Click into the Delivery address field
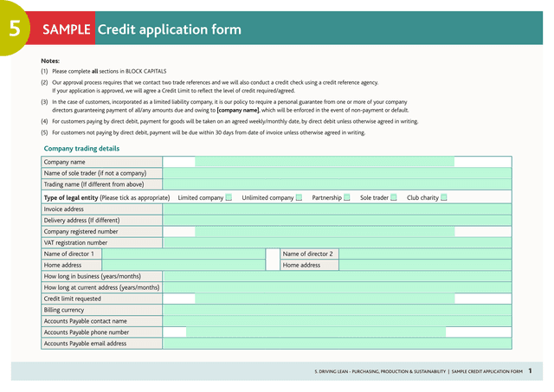The image size is (554, 392). click(x=337, y=221)
